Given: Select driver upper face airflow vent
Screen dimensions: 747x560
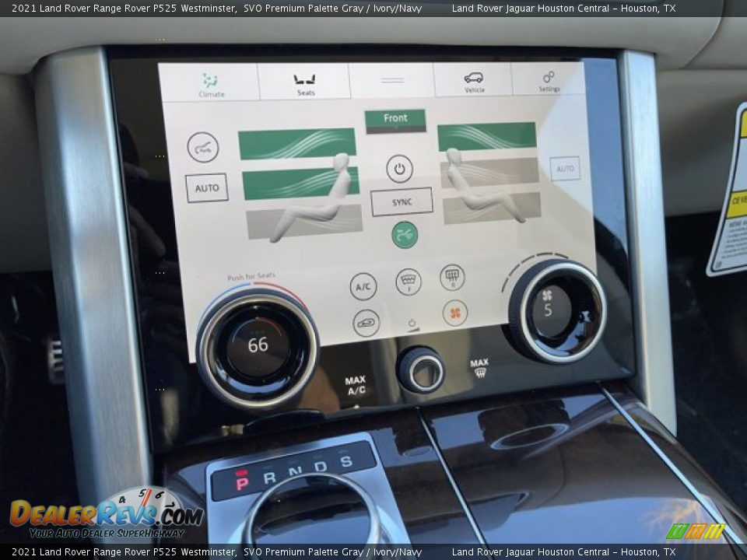Looking at the screenshot, I should [x=297, y=143].
